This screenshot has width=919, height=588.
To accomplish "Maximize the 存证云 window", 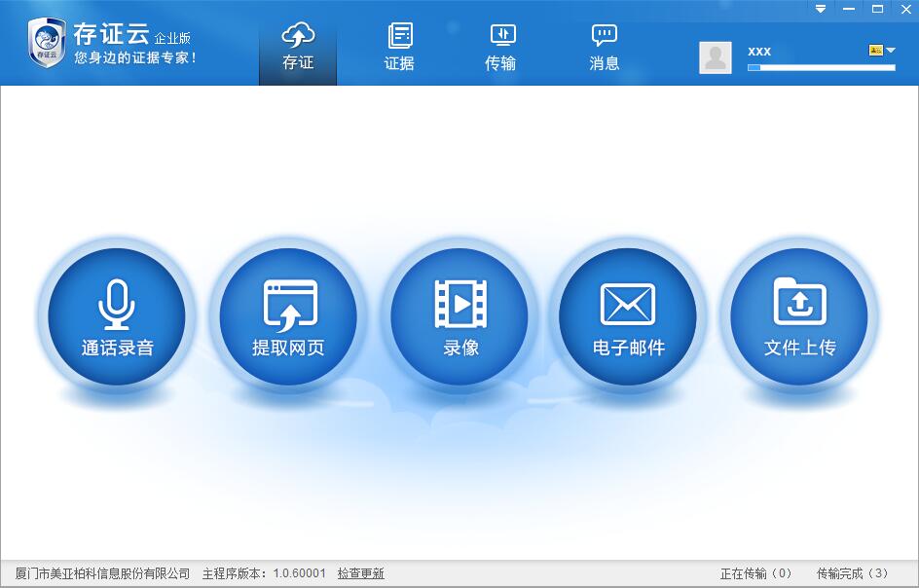I will coord(877,9).
